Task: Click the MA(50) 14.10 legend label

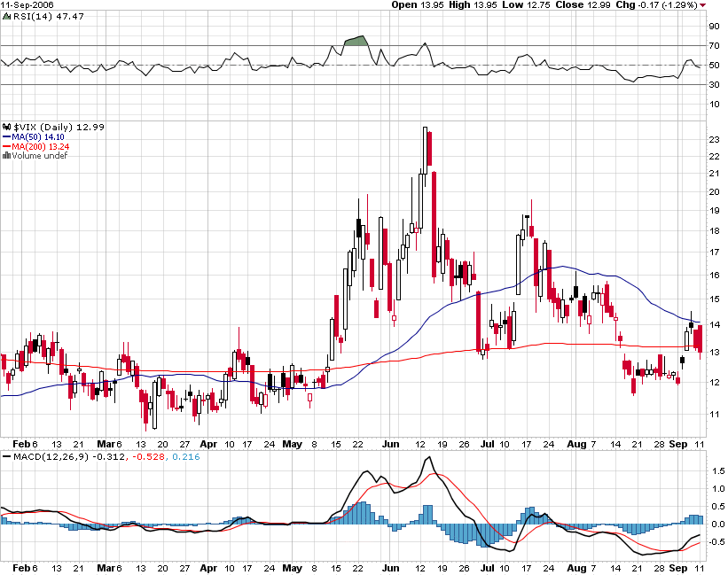Action: point(36,137)
